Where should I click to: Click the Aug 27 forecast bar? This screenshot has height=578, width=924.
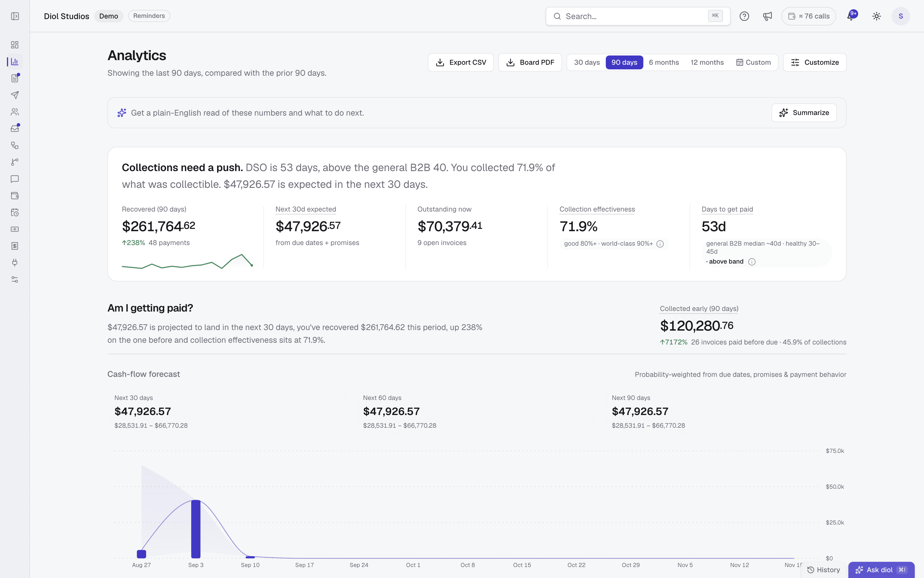[142, 554]
